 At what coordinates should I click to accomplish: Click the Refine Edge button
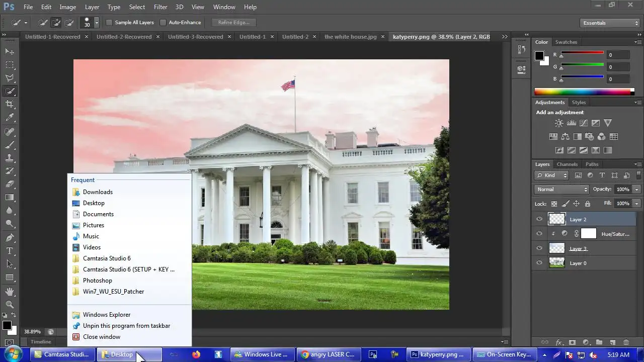[x=234, y=23]
